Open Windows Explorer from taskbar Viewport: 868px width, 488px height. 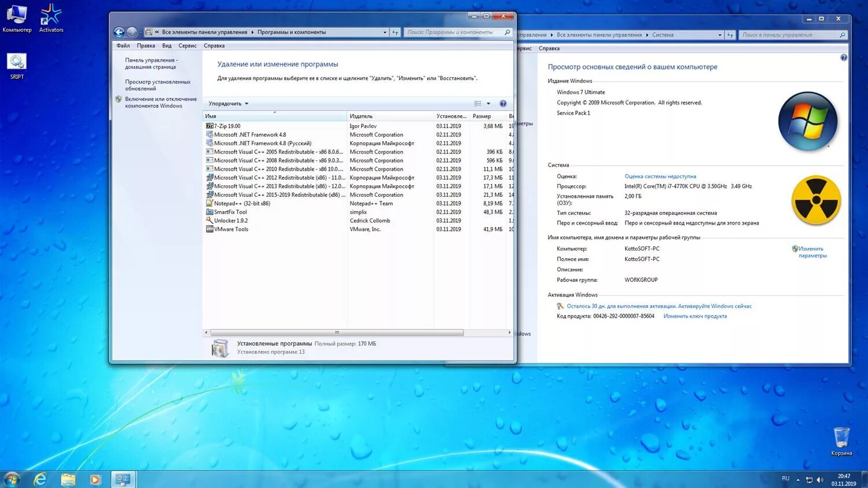(68, 479)
